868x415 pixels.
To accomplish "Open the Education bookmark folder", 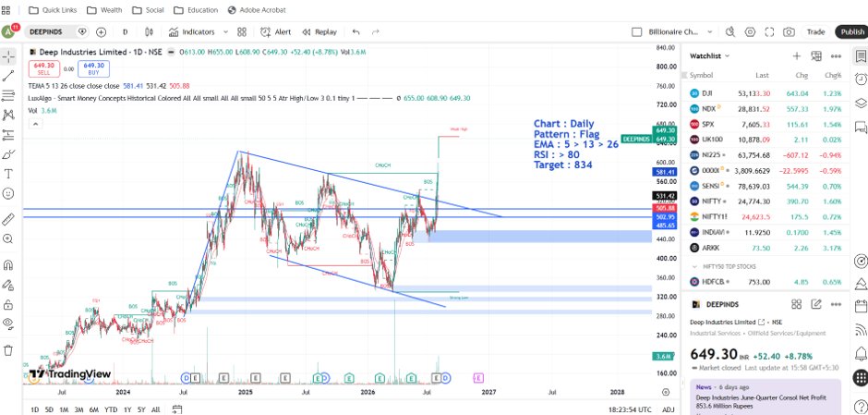I will [x=196, y=10].
